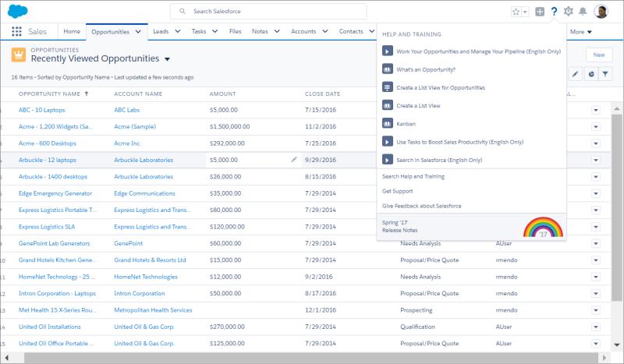624x364 pixels.
Task: Open the Global Actions plus icon
Action: point(540,12)
